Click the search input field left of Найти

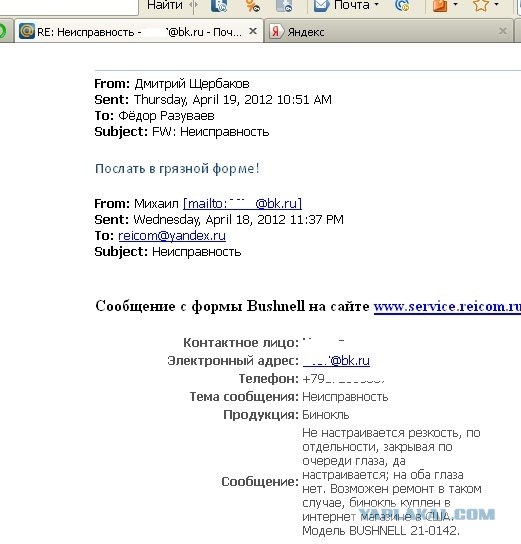pyautogui.click(x=69, y=6)
